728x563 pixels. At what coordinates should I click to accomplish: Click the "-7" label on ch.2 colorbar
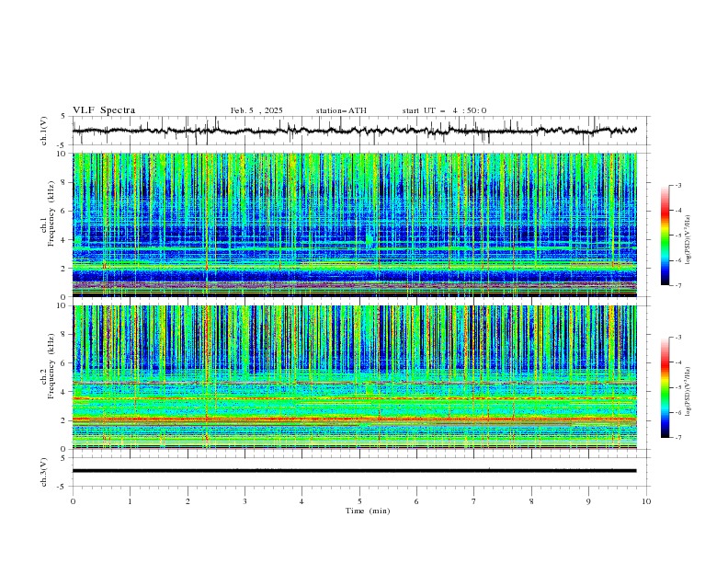(x=678, y=438)
